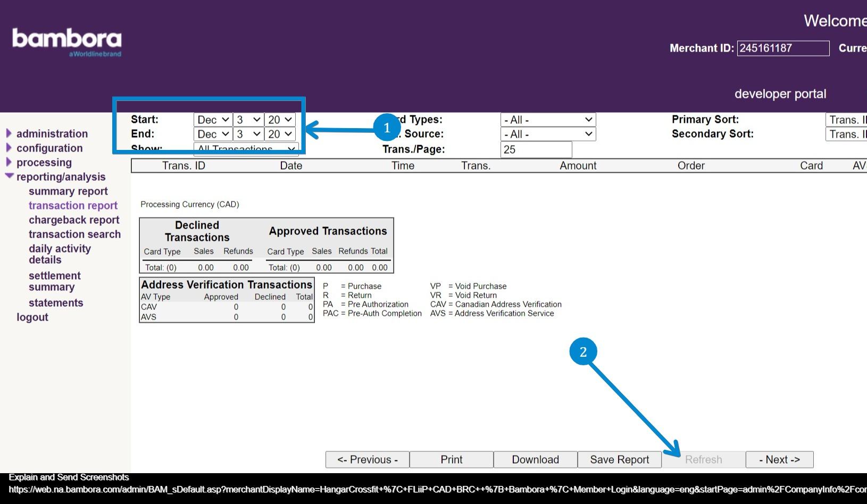The image size is (867, 504).
Task: Open the Start month dropdown
Action: click(x=213, y=120)
